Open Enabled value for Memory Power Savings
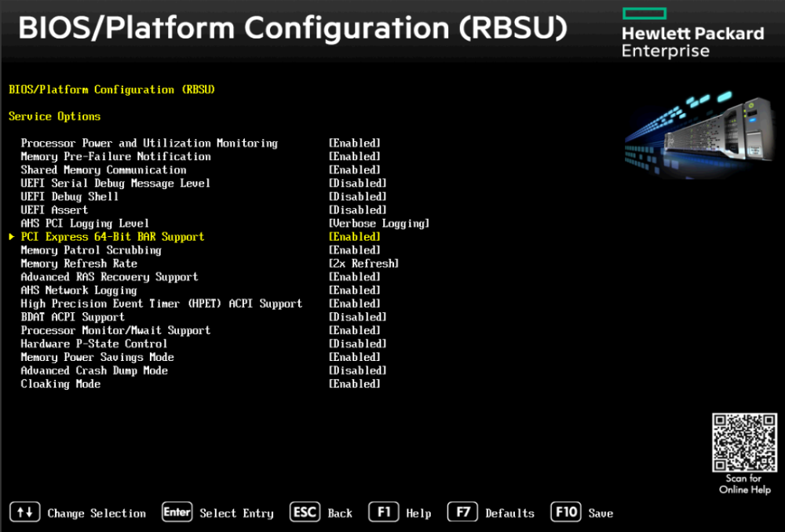 [x=355, y=357]
